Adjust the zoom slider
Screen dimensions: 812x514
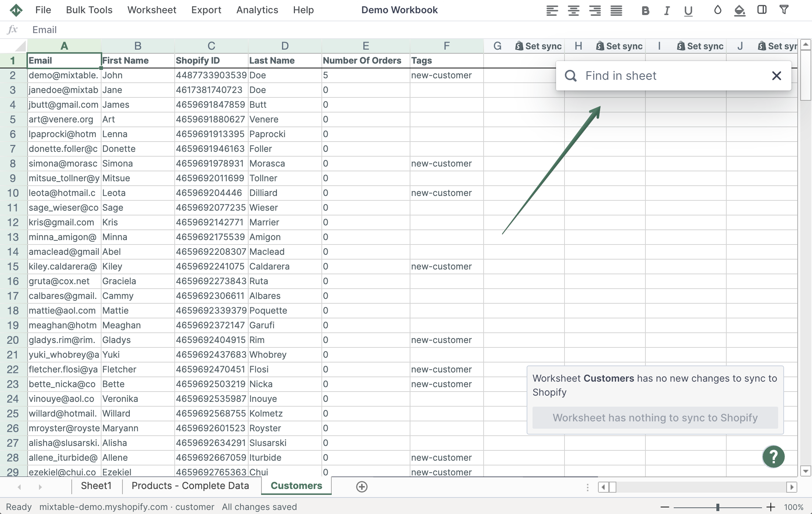(x=717, y=507)
